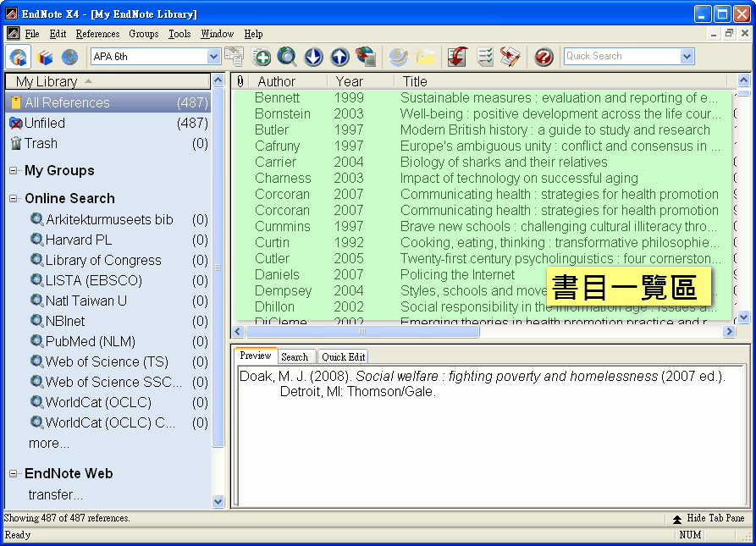Click the Open File folder icon
This screenshot has width=756, height=546.
425,57
